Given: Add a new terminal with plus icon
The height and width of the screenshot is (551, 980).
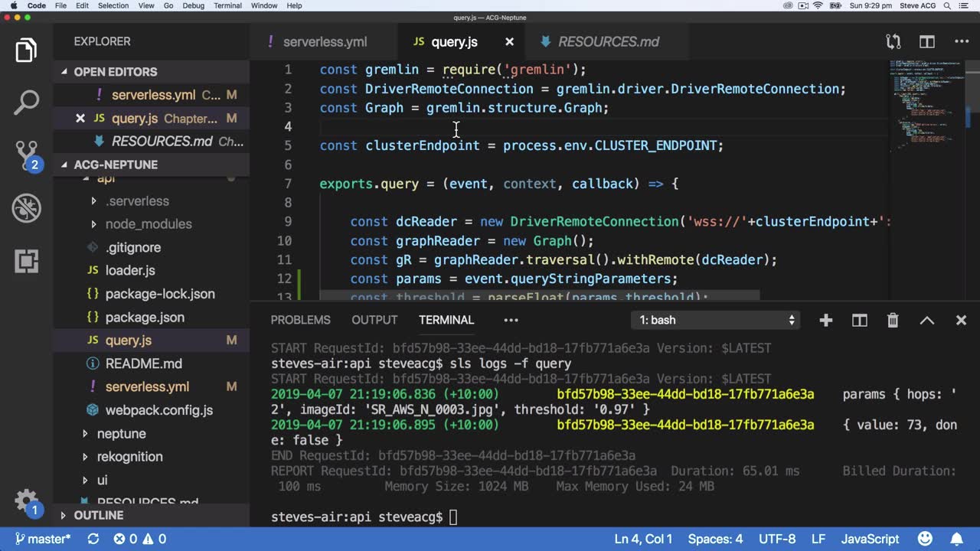Looking at the screenshot, I should [825, 321].
